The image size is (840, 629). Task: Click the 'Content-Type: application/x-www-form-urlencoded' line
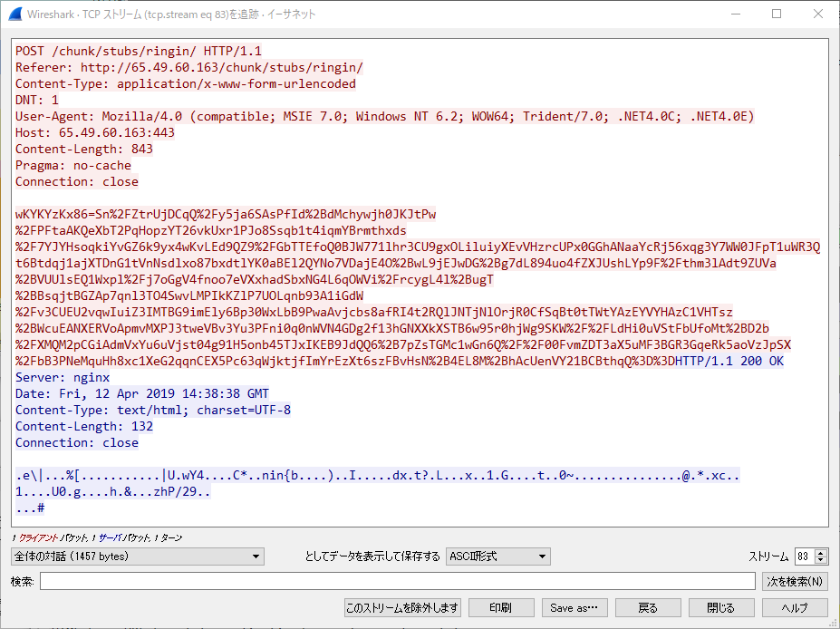point(186,83)
